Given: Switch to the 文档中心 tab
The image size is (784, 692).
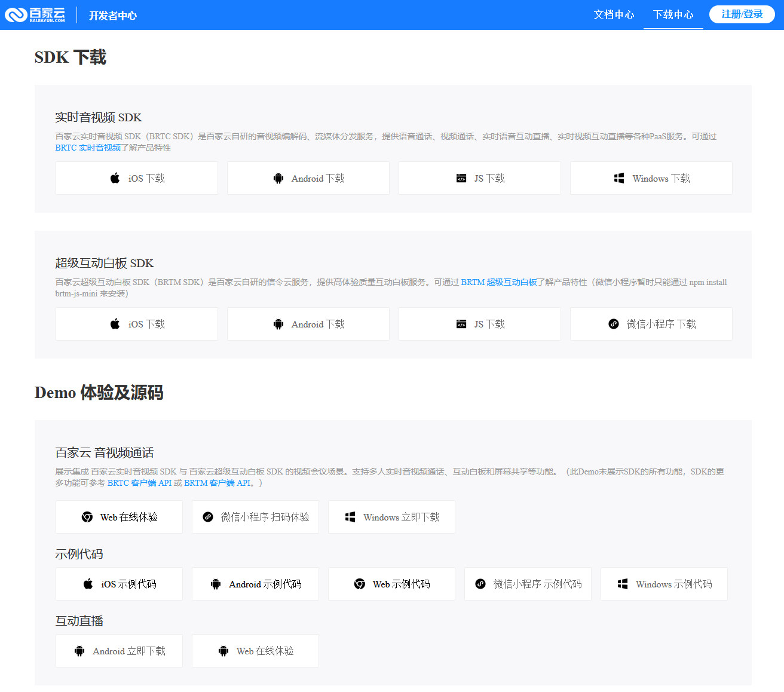Looking at the screenshot, I should pyautogui.click(x=614, y=15).
